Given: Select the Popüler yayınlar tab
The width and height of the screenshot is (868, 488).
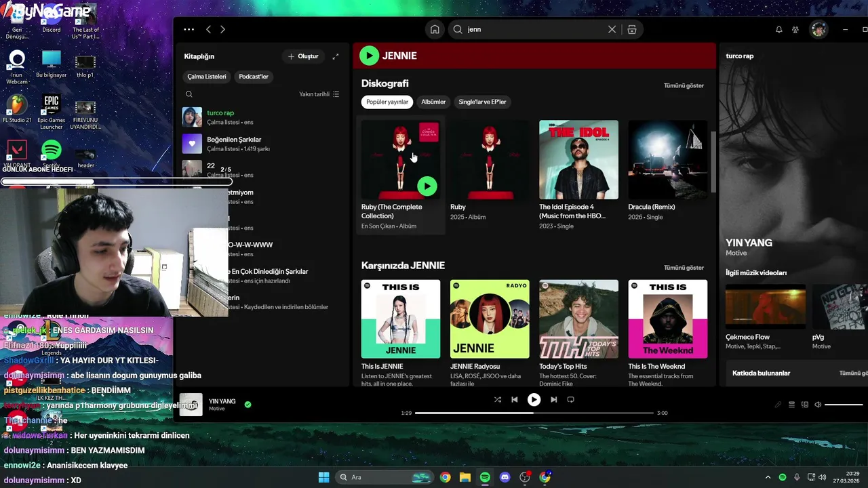Looking at the screenshot, I should click(x=387, y=102).
